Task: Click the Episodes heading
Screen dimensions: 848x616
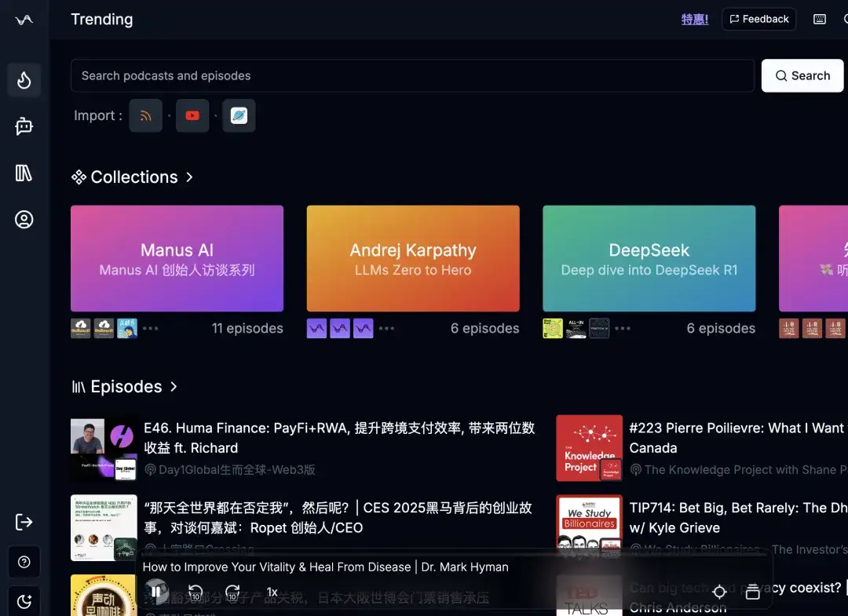Action: pyautogui.click(x=126, y=387)
